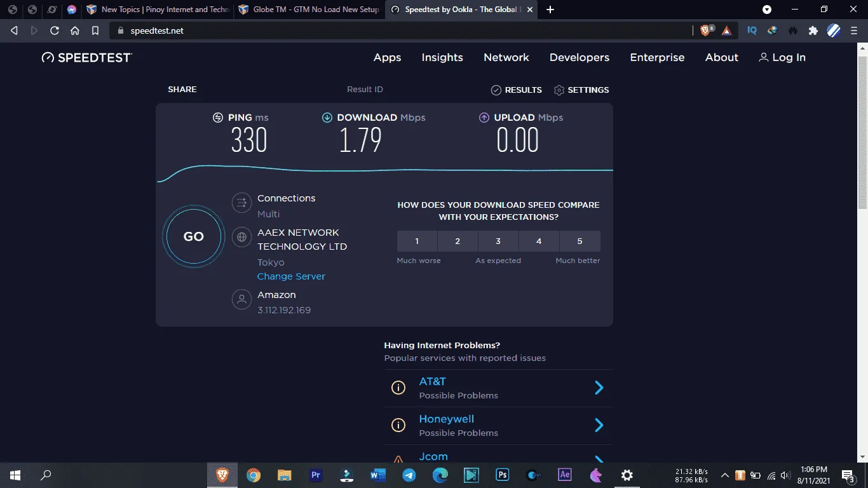Open Windows taskbar search
Screen dimensions: 868x488
pyautogui.click(x=46, y=475)
